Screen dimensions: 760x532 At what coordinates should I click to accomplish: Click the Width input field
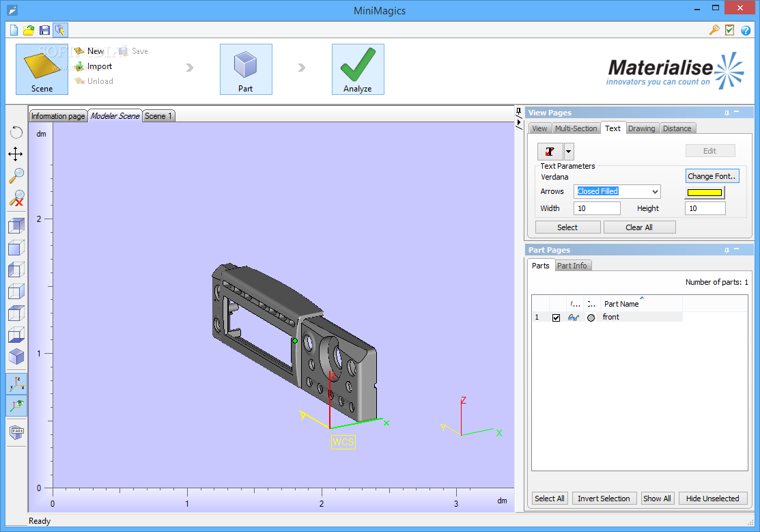tap(597, 208)
